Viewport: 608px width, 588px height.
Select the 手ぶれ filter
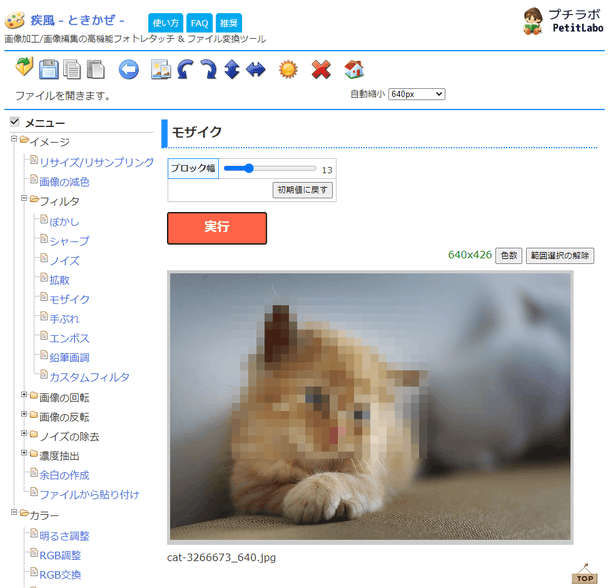[64, 318]
